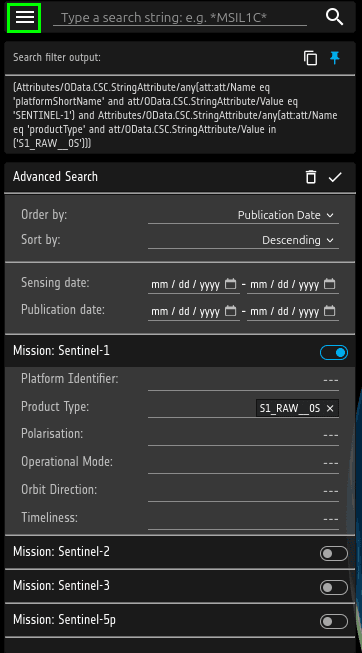Click the Publication date end field

coord(293,312)
